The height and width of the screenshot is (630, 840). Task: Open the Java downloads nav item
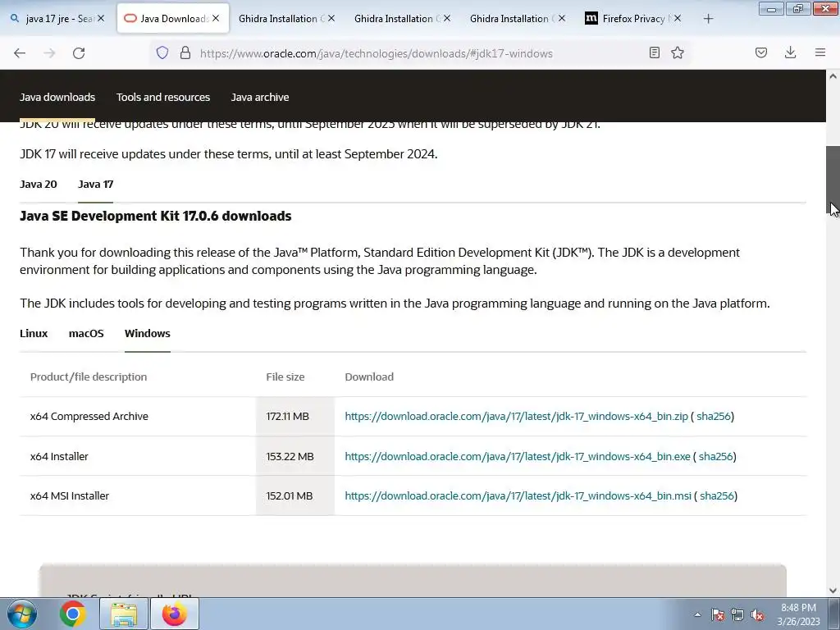tap(57, 97)
